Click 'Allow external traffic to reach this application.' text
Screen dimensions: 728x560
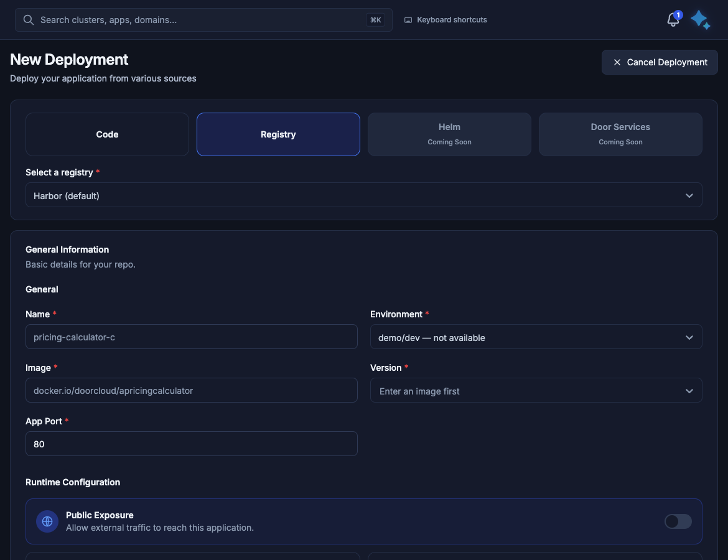[x=160, y=528]
